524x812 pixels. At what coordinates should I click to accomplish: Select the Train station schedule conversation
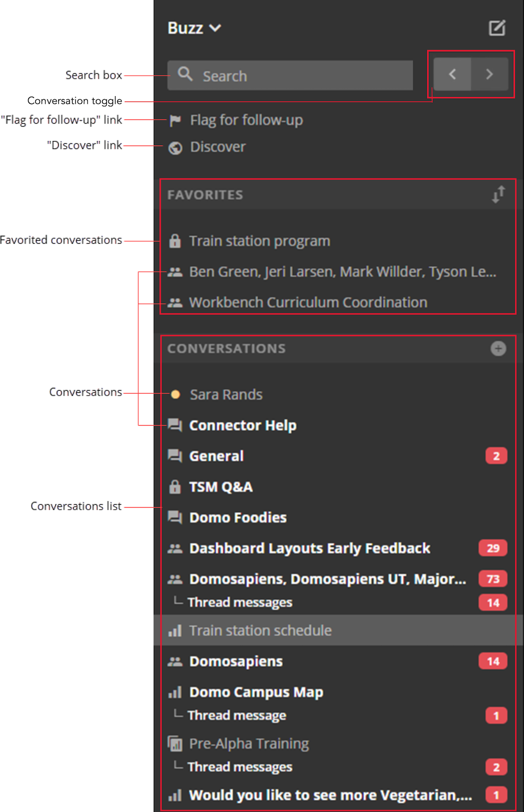pyautogui.click(x=260, y=630)
